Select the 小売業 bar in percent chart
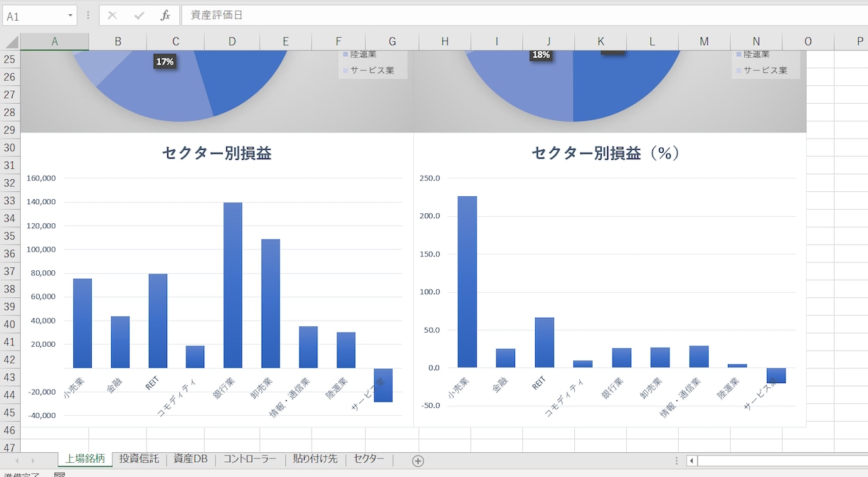 point(467,282)
